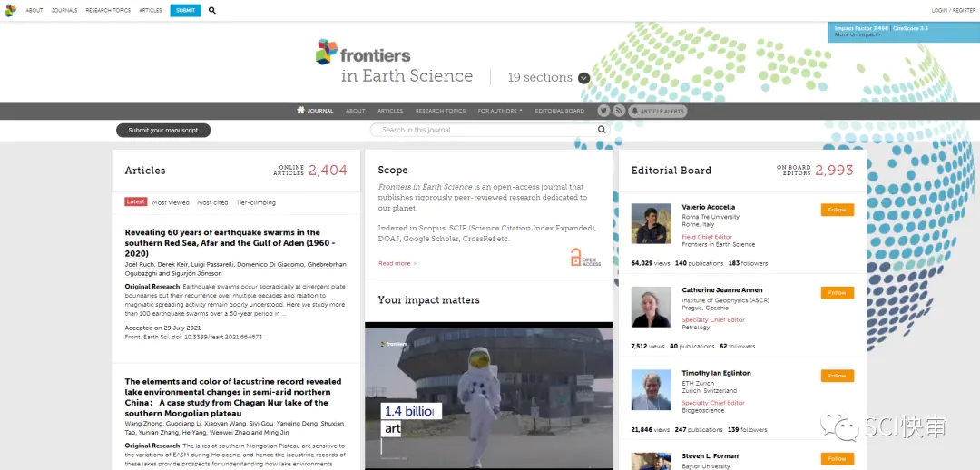The width and height of the screenshot is (980, 470).
Task: Click Valerio Acocella's name link
Action: click(708, 207)
